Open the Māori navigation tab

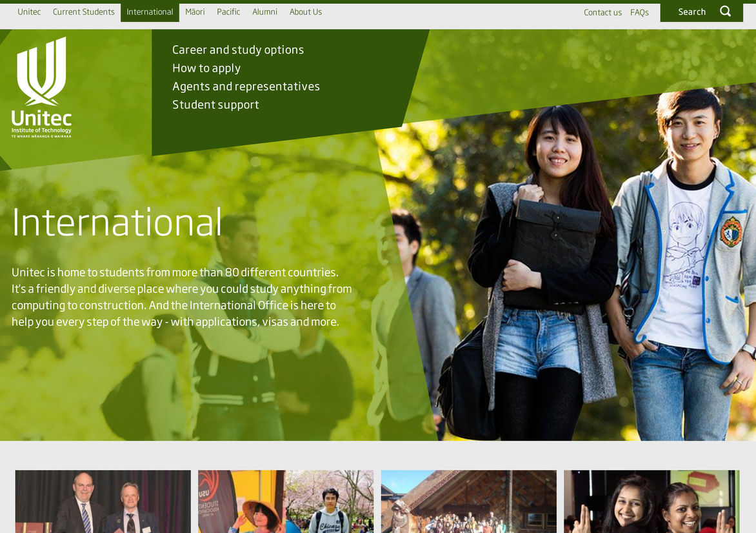point(195,12)
